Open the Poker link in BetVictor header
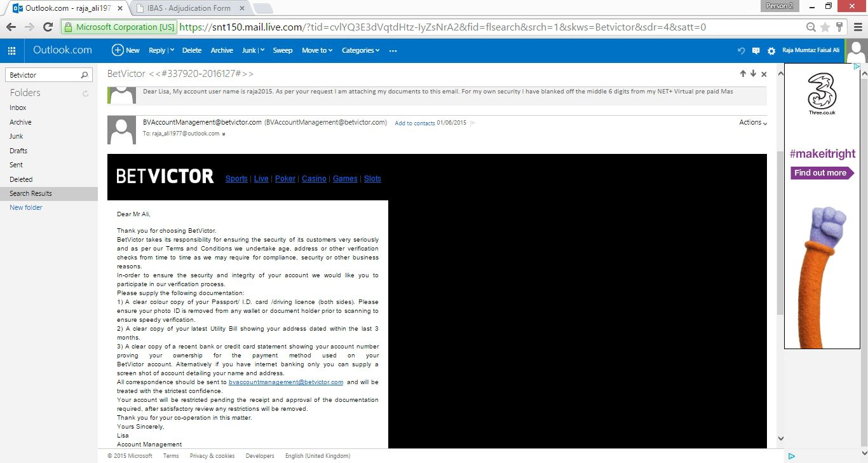Image resolution: width=868 pixels, height=463 pixels. pyautogui.click(x=285, y=179)
